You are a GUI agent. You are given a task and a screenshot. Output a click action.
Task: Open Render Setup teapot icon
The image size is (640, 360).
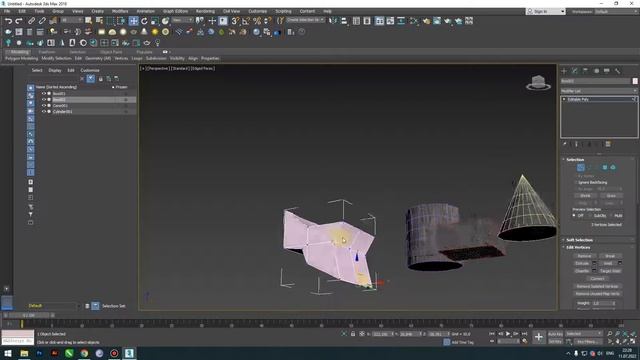pos(426,20)
